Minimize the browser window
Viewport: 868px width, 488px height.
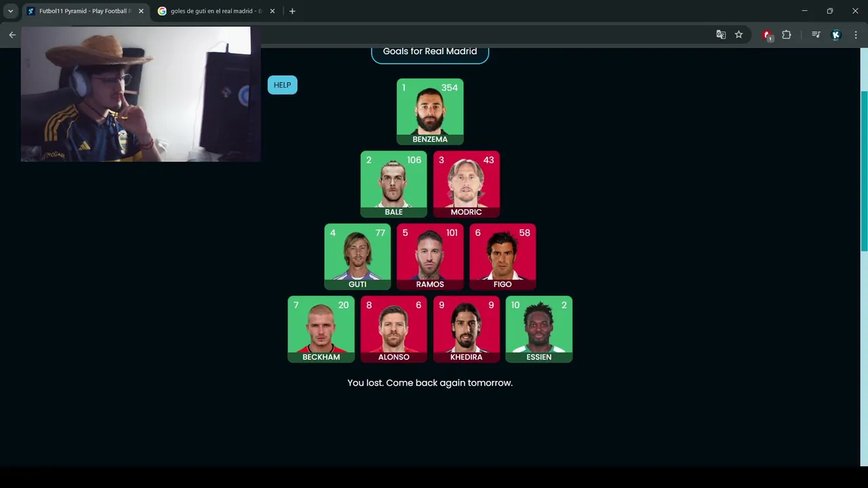click(x=804, y=11)
